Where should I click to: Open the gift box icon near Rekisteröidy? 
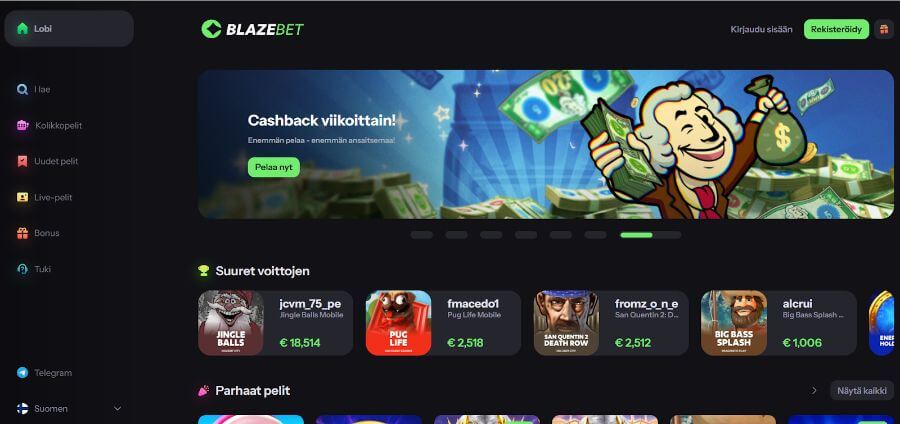884,29
